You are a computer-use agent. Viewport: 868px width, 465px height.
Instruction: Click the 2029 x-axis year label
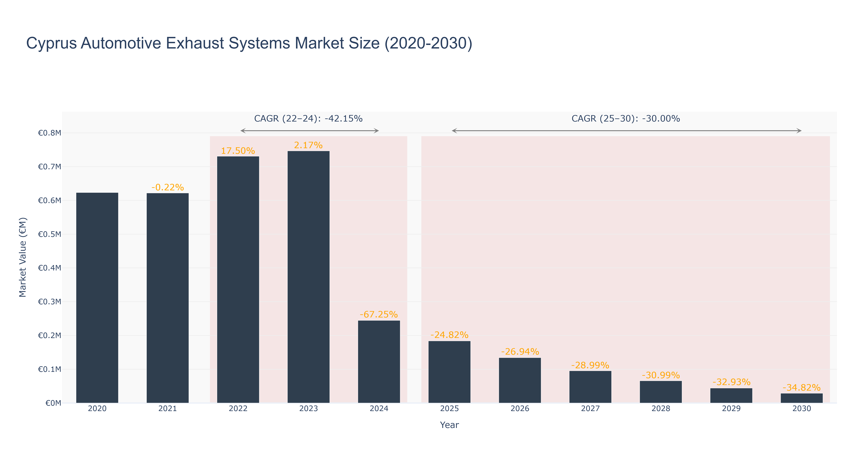point(731,409)
